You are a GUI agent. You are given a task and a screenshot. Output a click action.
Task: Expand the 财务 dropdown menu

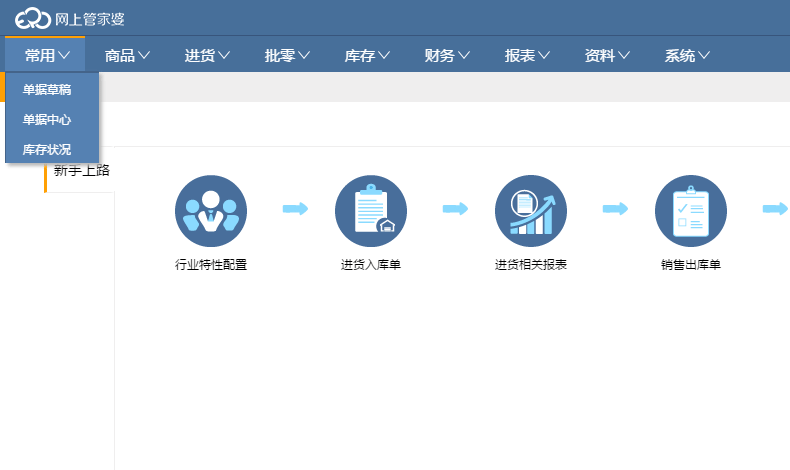point(447,55)
